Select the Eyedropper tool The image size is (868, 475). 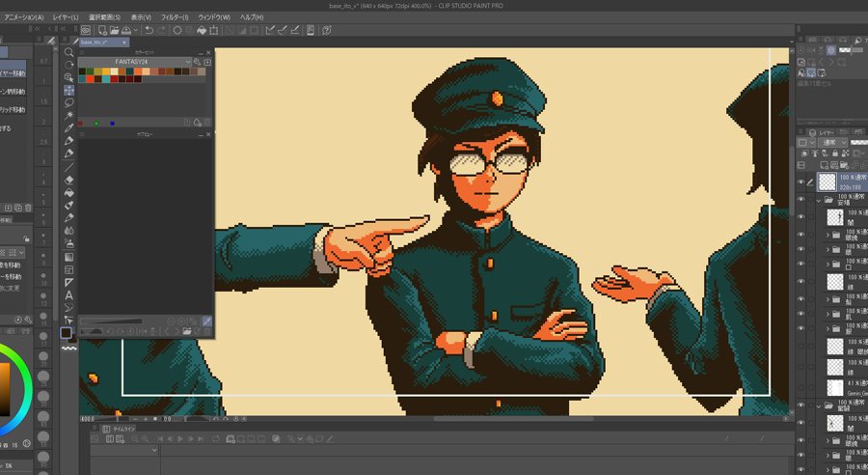68,127
